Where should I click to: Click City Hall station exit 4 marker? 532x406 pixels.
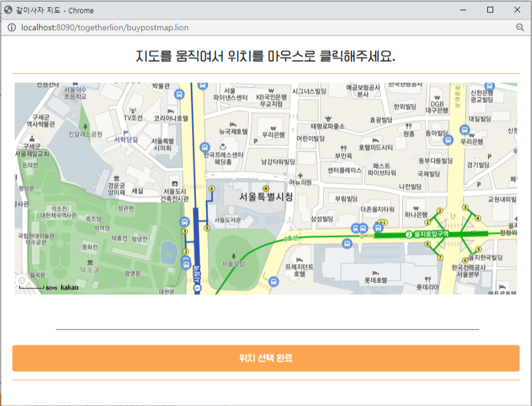click(212, 188)
